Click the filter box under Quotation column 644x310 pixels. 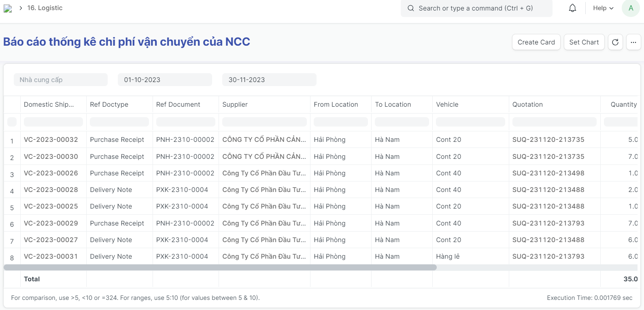coord(554,122)
